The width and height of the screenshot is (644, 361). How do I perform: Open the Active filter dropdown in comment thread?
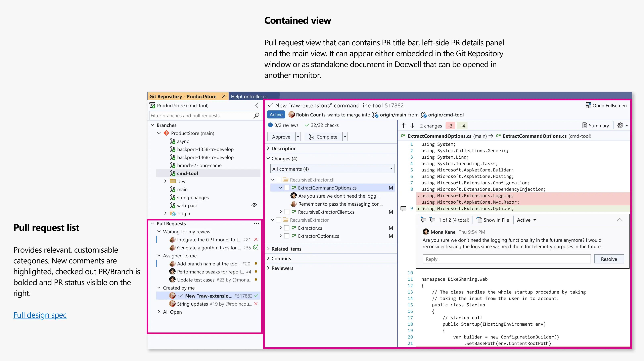tap(526, 220)
